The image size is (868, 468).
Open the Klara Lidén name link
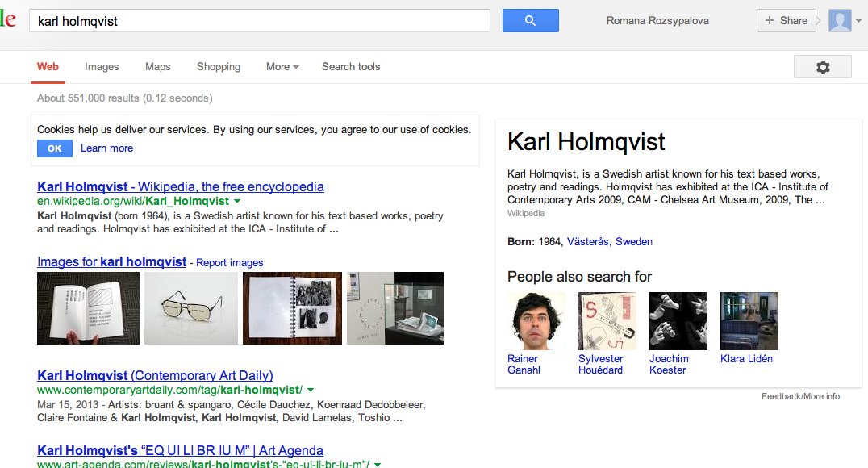[746, 359]
